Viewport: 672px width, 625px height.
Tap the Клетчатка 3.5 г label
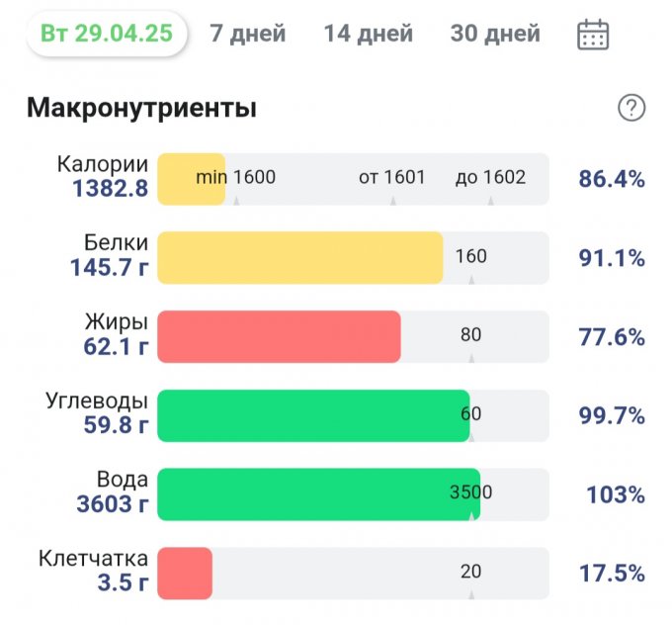[x=94, y=571]
